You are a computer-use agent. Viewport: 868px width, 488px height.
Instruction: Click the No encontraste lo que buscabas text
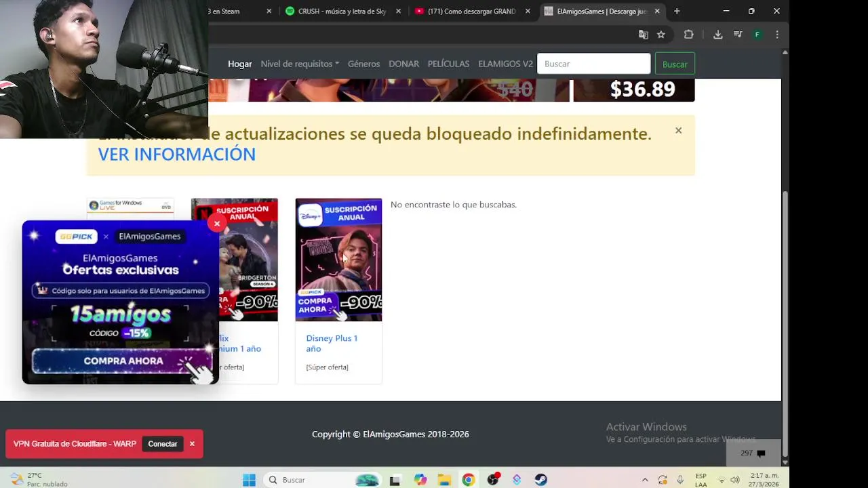click(454, 205)
